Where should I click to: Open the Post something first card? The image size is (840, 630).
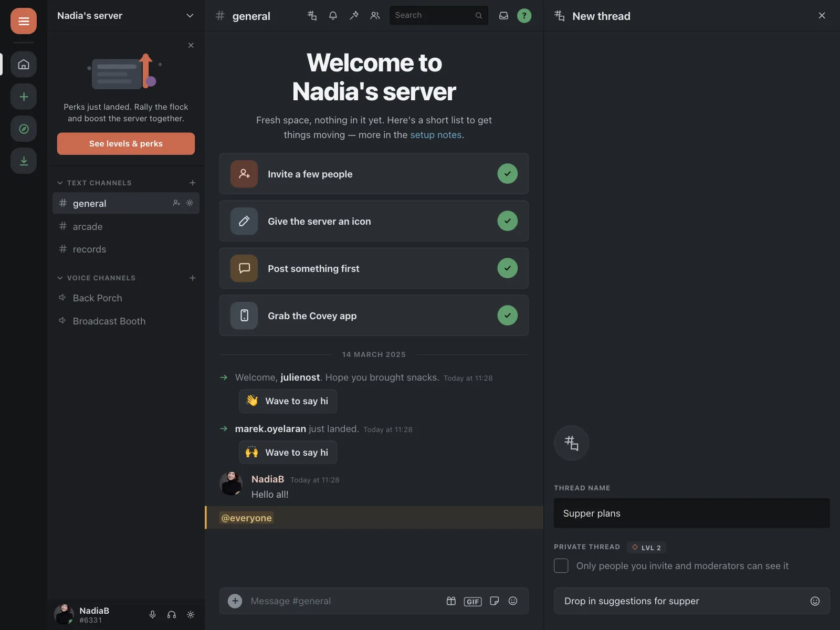coord(374,268)
